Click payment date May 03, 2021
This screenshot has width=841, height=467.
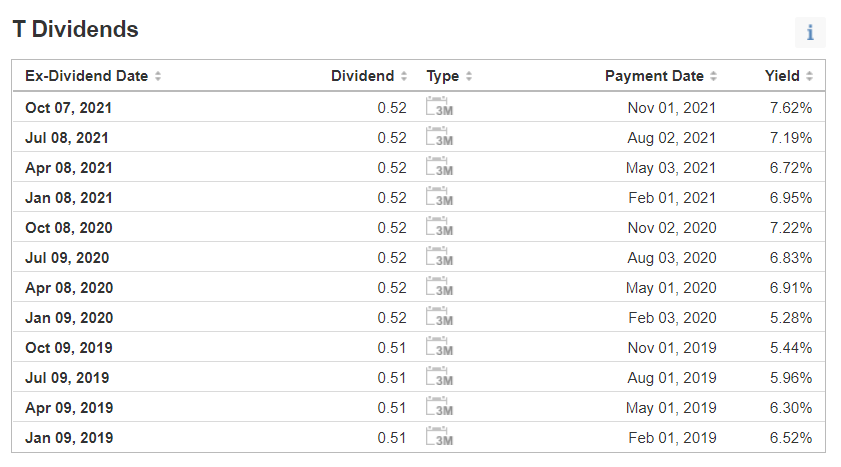point(671,168)
